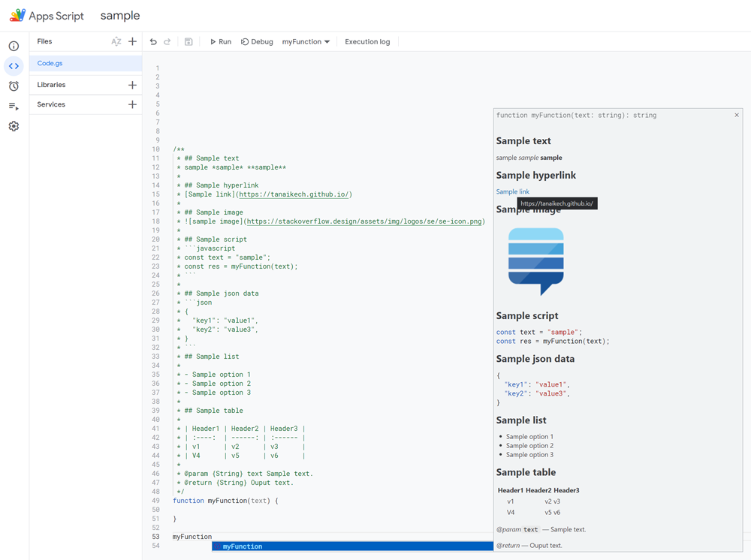Open the Execution log

tap(367, 41)
